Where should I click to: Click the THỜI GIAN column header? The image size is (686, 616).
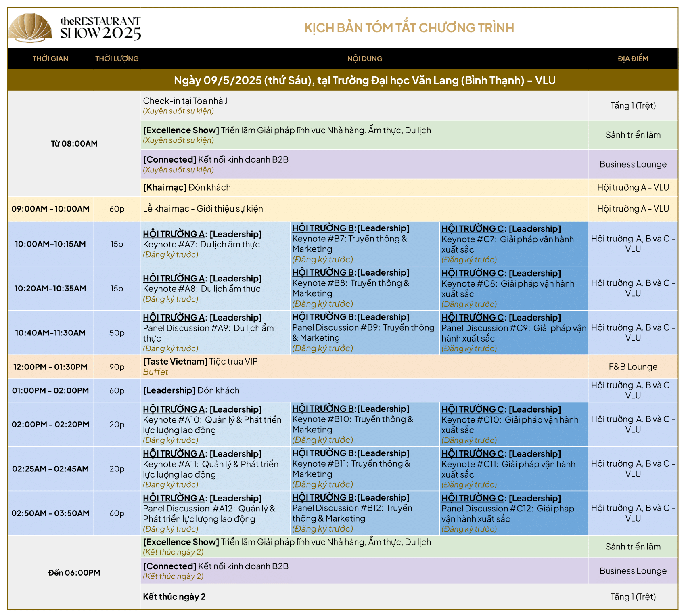pos(50,59)
